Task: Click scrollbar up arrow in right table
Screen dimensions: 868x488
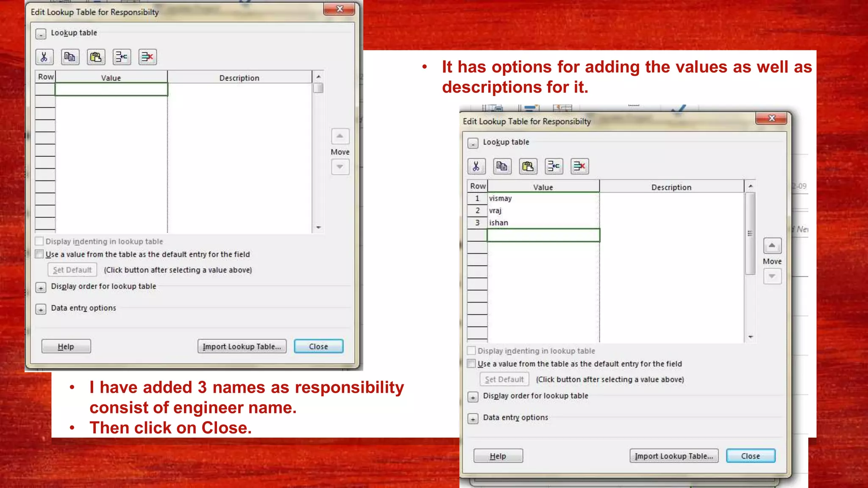Action: pos(750,186)
